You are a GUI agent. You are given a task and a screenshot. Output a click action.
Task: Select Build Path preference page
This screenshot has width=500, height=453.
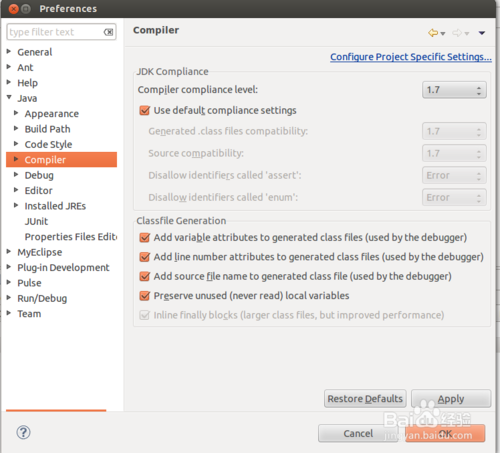pyautogui.click(x=47, y=129)
